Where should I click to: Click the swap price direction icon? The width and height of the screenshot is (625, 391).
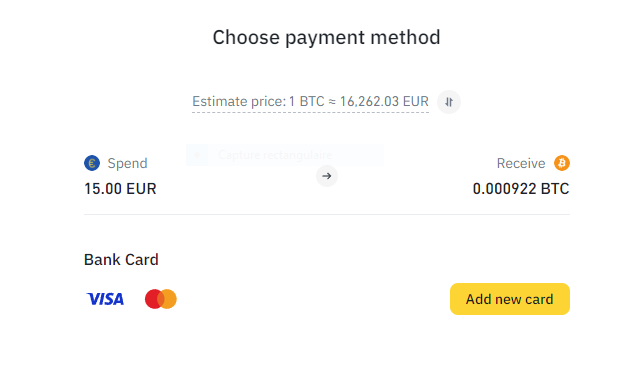point(449,102)
